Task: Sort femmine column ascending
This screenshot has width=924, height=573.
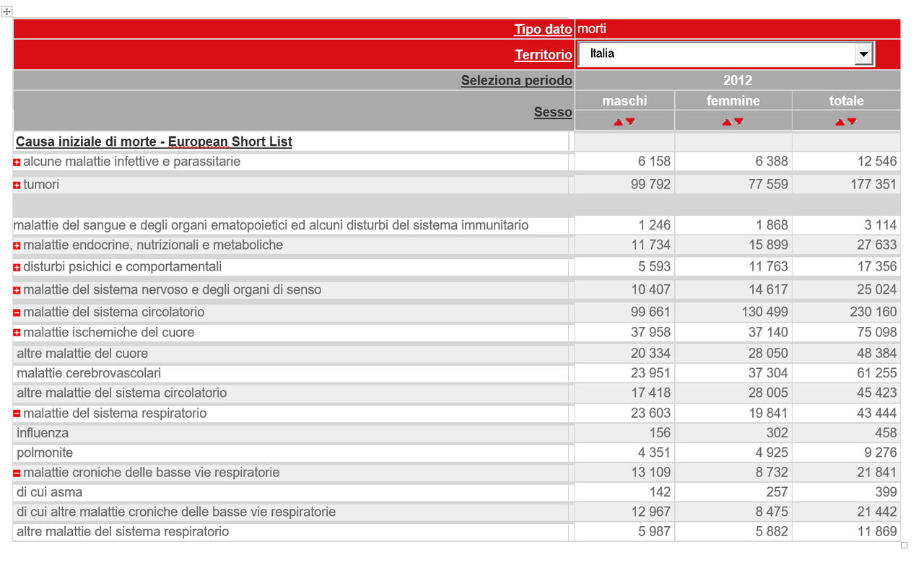Action: click(x=727, y=122)
